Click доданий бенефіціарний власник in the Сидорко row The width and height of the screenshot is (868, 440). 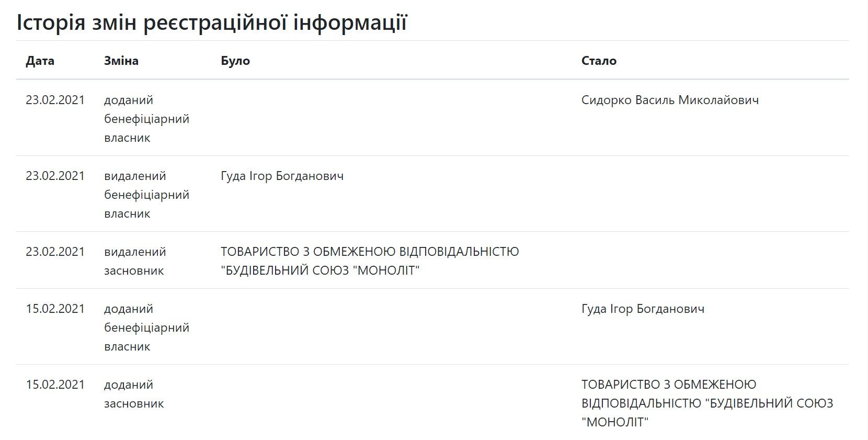[146, 119]
